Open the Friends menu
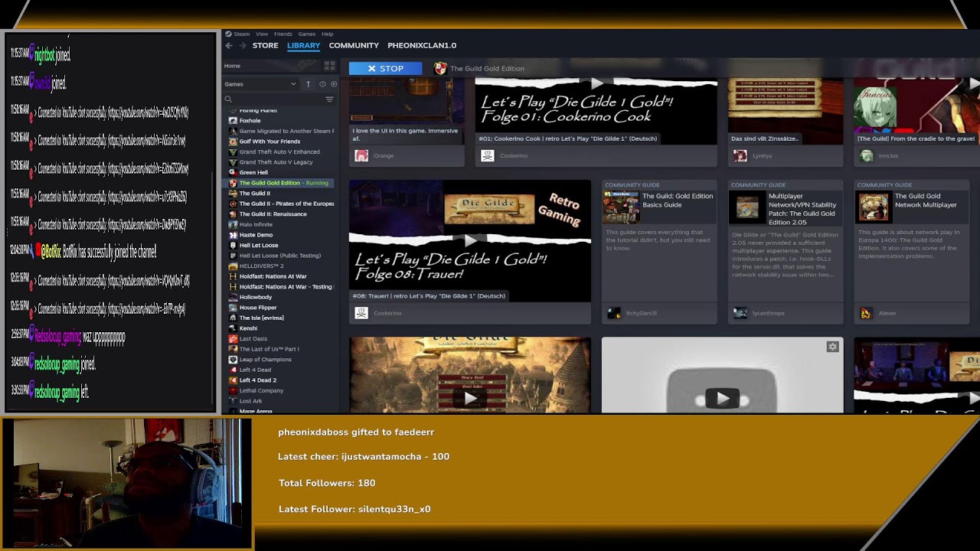 click(x=283, y=34)
